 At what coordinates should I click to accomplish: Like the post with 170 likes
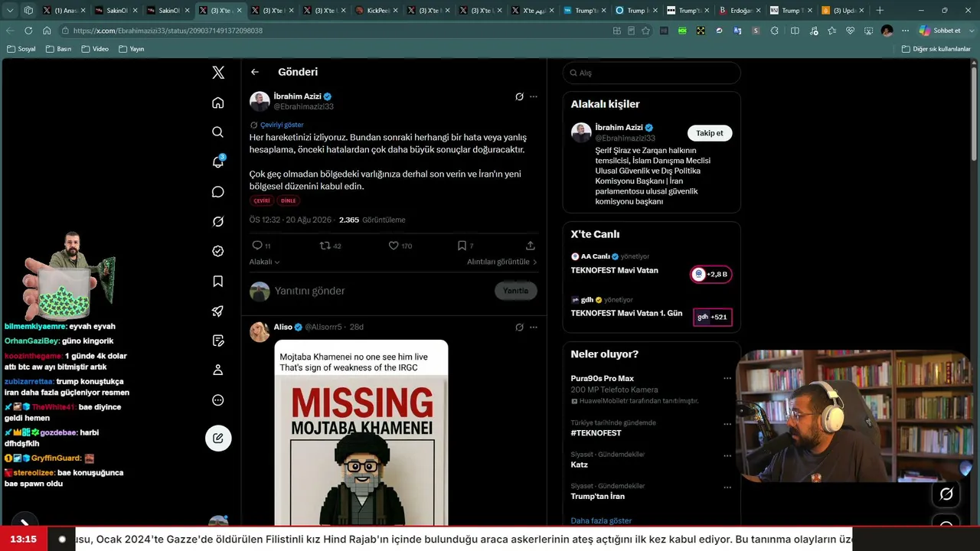[x=400, y=246]
